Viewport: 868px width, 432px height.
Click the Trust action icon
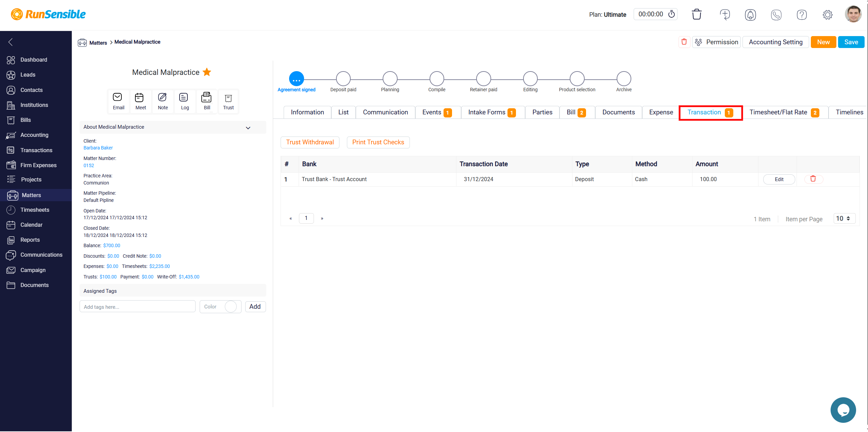[x=228, y=101]
